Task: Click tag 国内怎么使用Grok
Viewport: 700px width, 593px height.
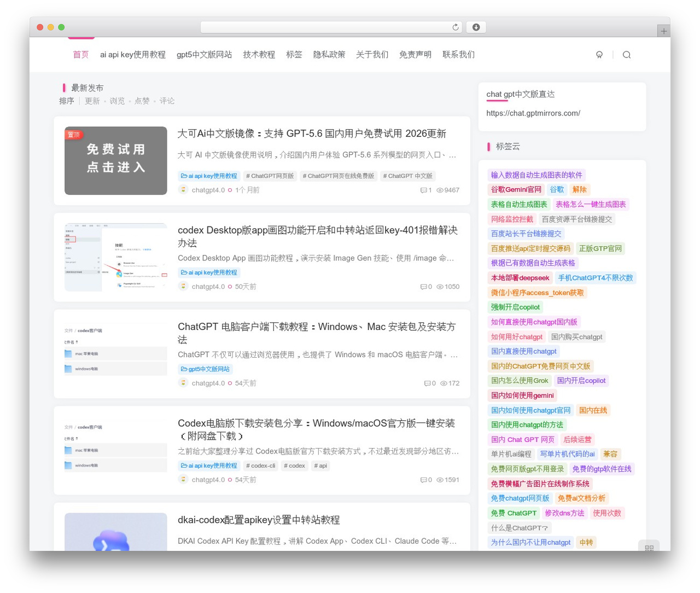Action: tap(520, 381)
